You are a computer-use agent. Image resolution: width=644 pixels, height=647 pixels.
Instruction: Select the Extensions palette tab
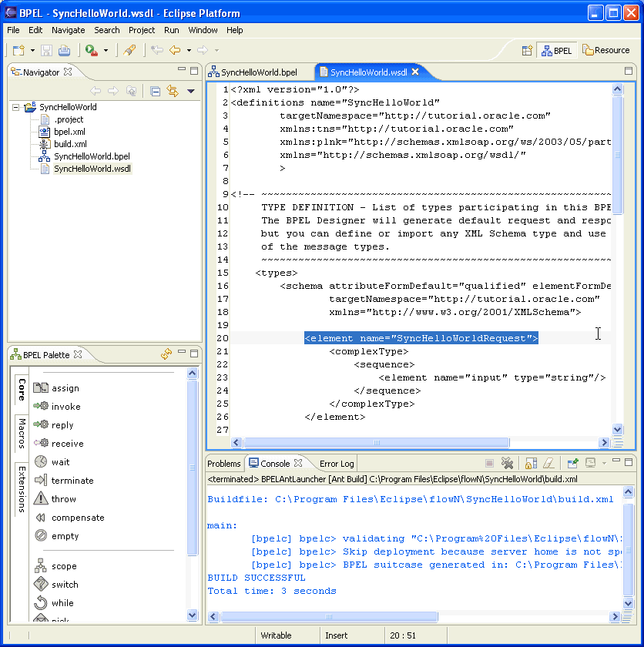[x=22, y=489]
